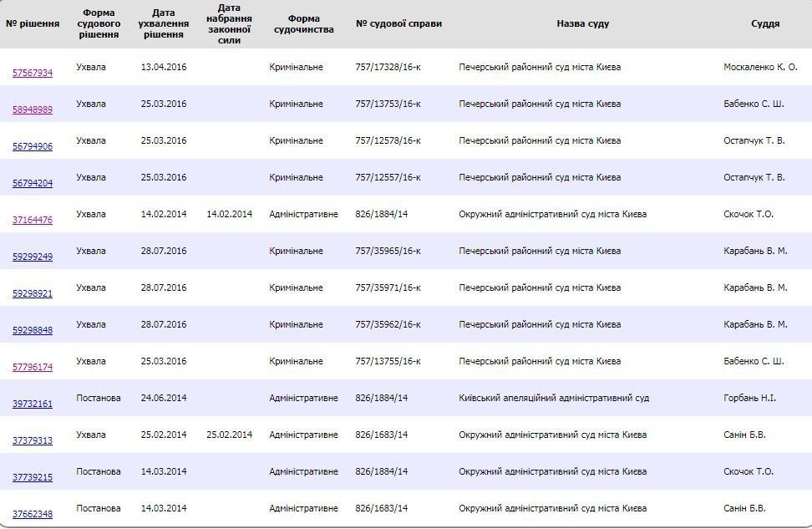Click the '№ рішення' column header
This screenshot has height=529, width=812.
[33, 23]
